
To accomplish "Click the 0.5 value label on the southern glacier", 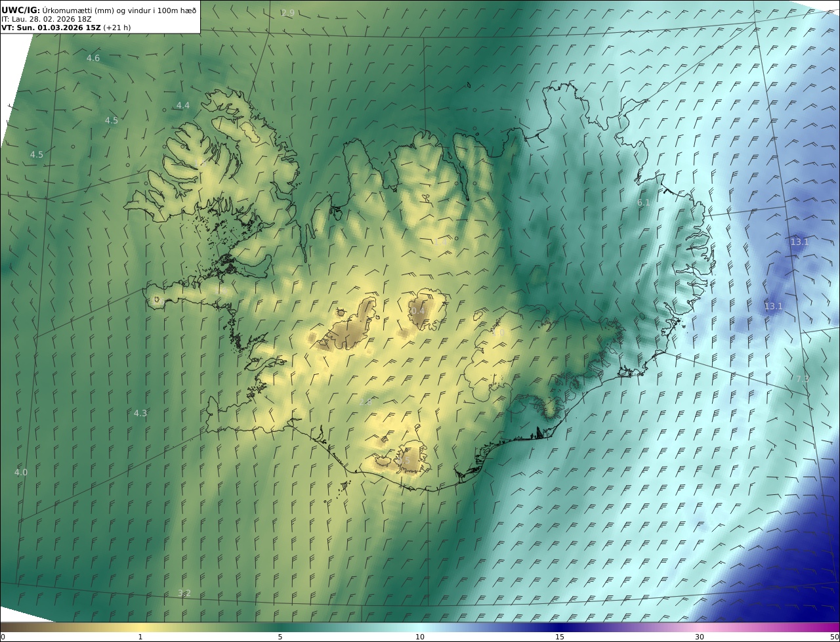I will click(x=403, y=461).
